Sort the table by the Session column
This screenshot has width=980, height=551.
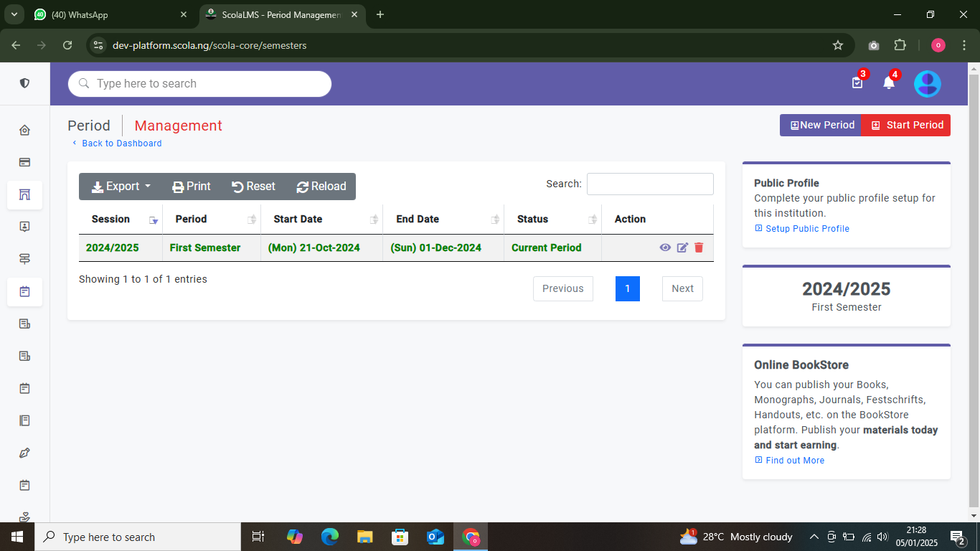coord(121,219)
